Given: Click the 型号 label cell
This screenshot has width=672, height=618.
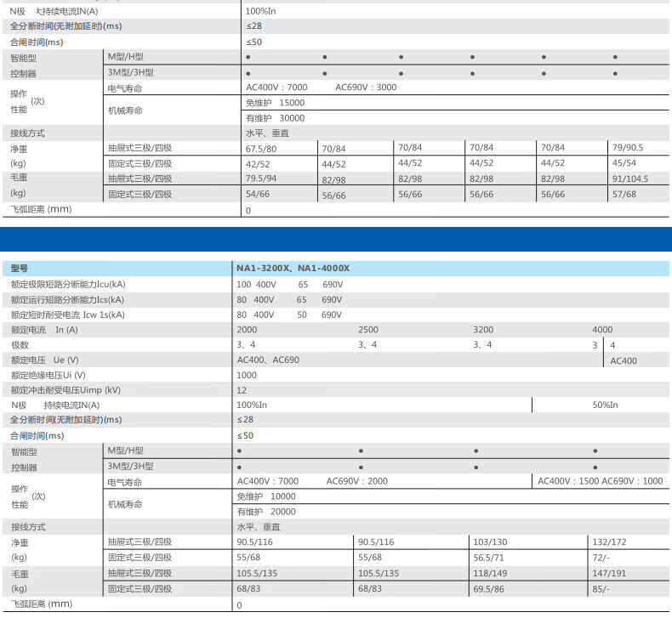Looking at the screenshot, I should click(20, 269).
